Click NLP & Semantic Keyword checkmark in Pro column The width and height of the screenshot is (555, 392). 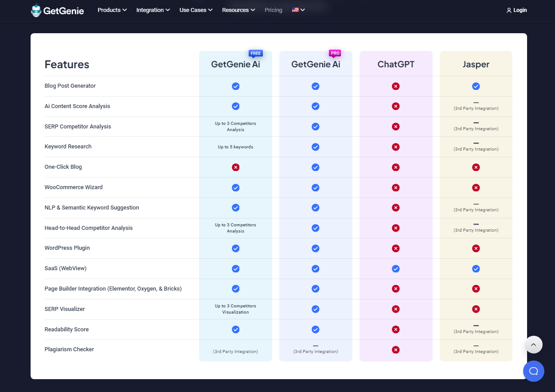coord(316,208)
